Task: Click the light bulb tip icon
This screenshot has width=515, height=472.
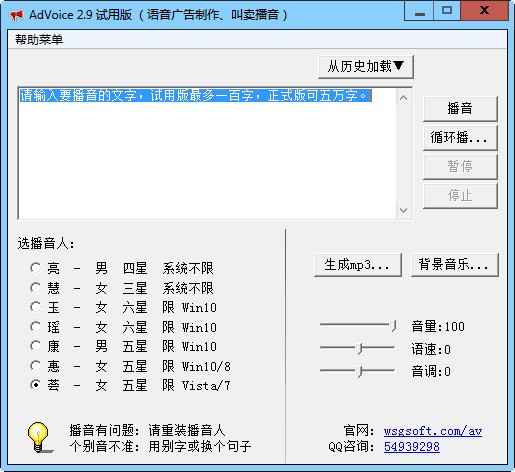Action: (40, 437)
